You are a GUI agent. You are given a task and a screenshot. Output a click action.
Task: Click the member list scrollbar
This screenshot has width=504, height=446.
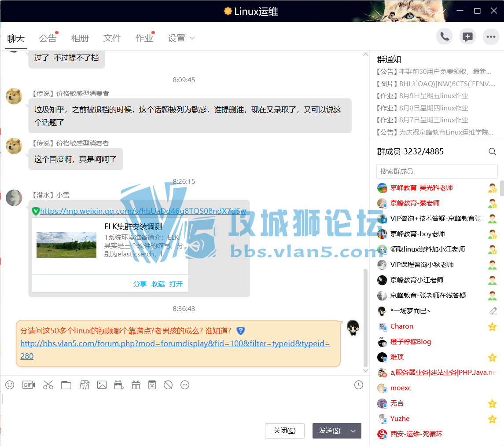[x=502, y=188]
